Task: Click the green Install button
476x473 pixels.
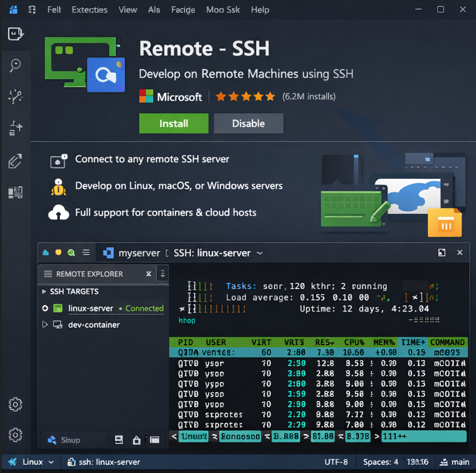Action: pyautogui.click(x=174, y=123)
